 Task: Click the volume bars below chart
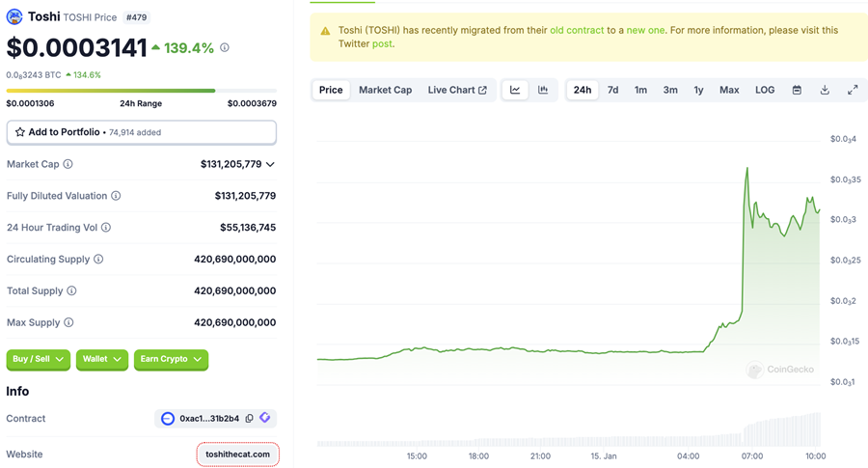(568, 429)
